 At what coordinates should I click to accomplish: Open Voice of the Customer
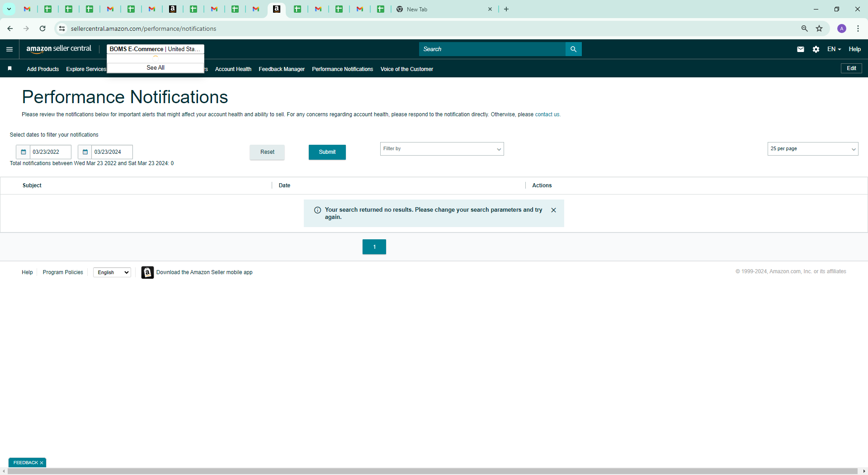[x=407, y=69]
